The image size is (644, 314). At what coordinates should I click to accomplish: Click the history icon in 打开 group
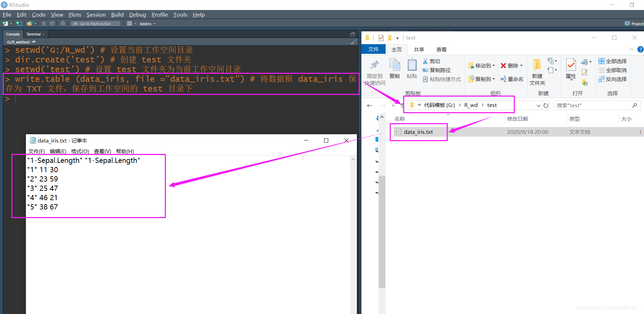pos(585,82)
